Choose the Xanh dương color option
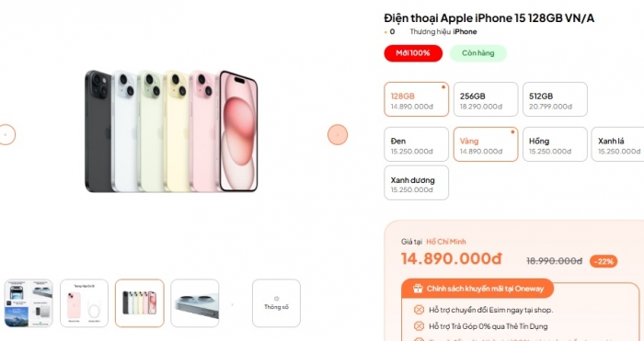Screen dimensions: 644x341 pyautogui.click(x=416, y=183)
